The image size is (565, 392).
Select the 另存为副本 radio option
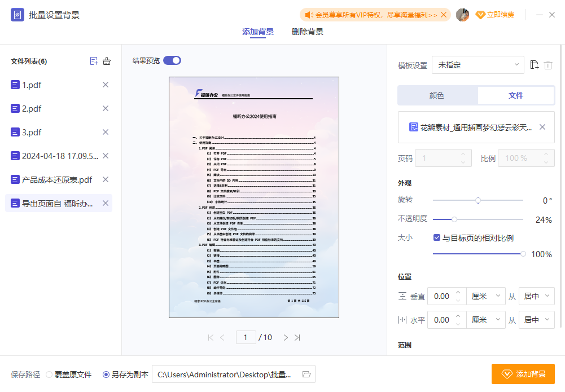(106, 375)
